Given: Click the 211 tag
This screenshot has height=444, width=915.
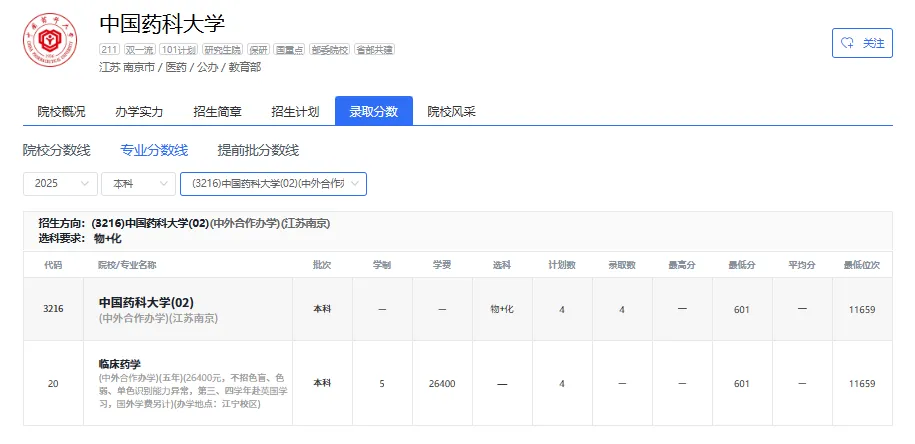Looking at the screenshot, I should [x=109, y=50].
